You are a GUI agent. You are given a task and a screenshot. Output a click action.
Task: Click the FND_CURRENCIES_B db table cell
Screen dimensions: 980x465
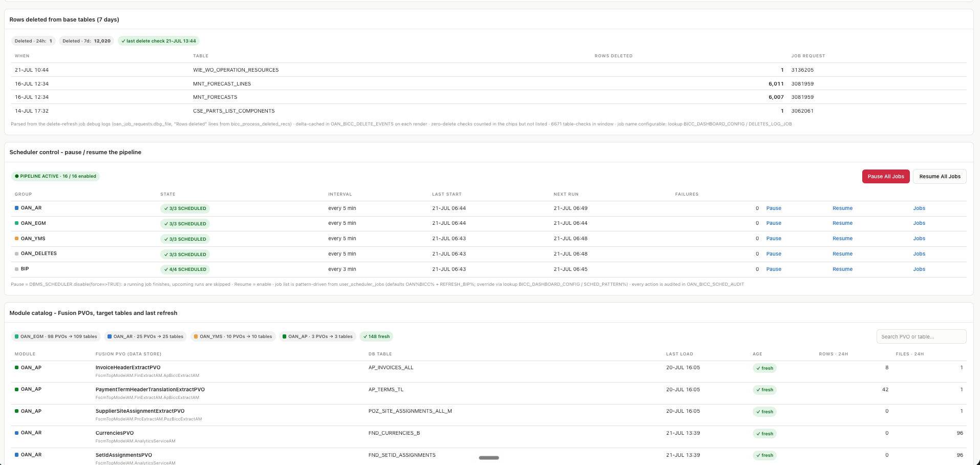point(394,433)
